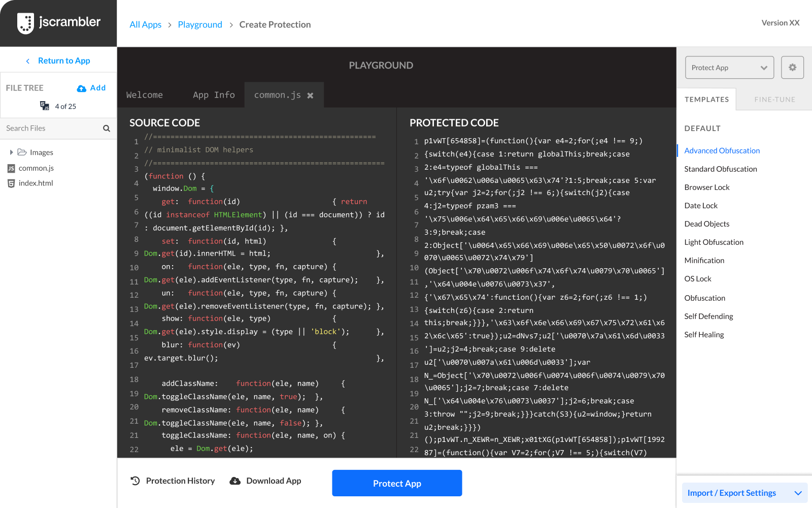Screen dimensions: 812x508
Task: Click the HTML icon for index.html
Action: 11,183
